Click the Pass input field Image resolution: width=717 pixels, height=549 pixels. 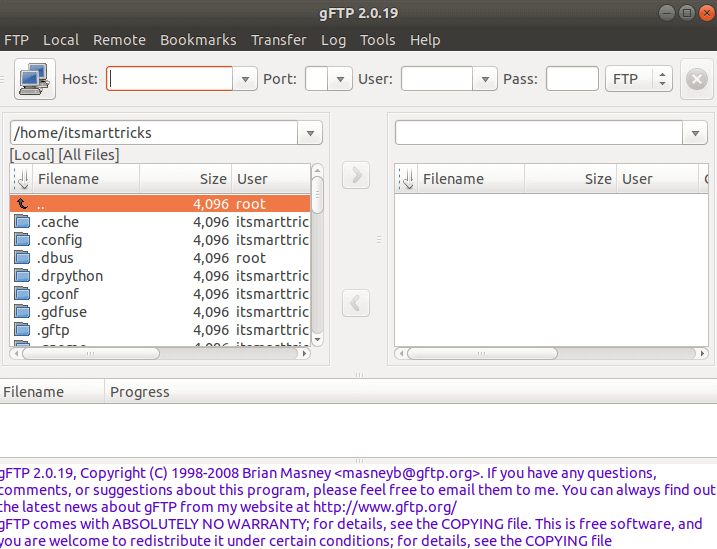click(x=572, y=79)
